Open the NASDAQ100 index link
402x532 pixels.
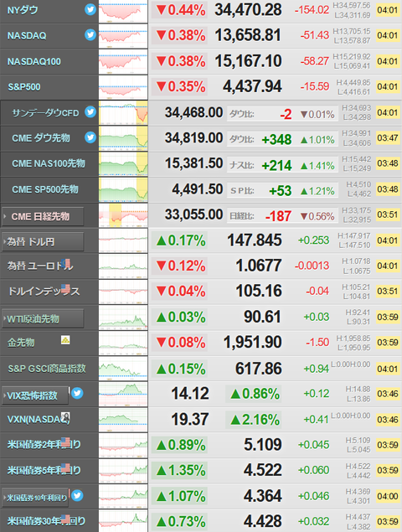coord(34,62)
